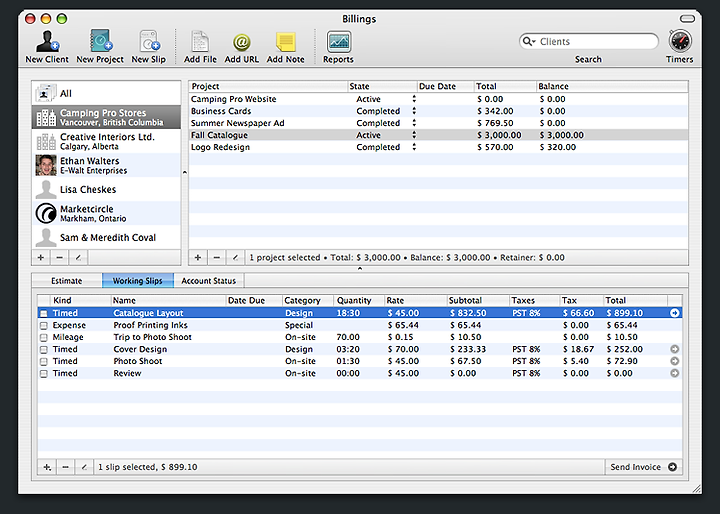Open the Timers stopwatch icon

click(x=680, y=41)
